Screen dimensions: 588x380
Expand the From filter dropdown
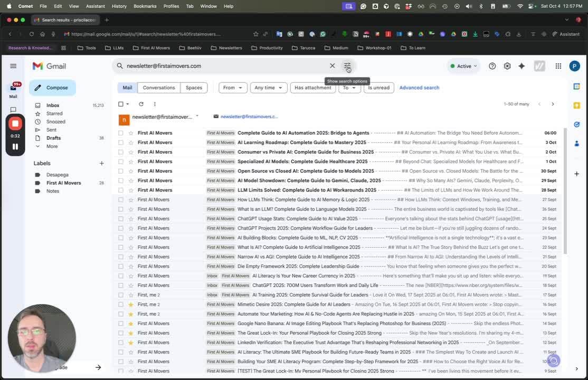tap(233, 88)
